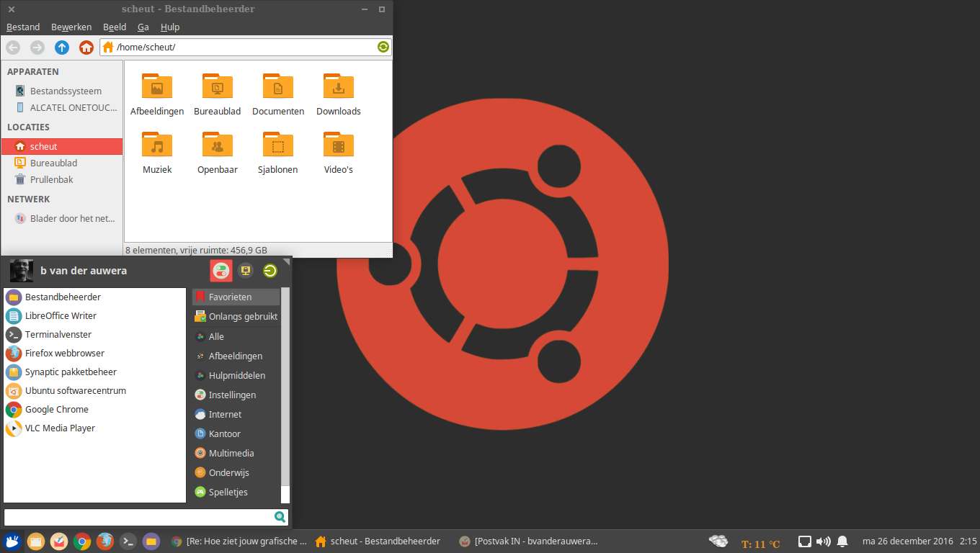Launch Chrome from the panel launcher
Screen dimensions: 980x553
pyautogui.click(x=82, y=541)
